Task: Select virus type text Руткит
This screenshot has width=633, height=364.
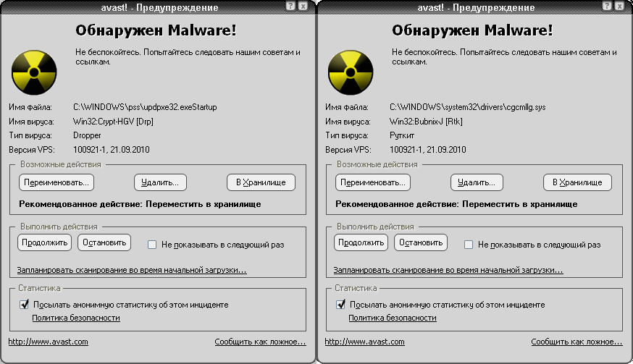Action: pos(402,135)
